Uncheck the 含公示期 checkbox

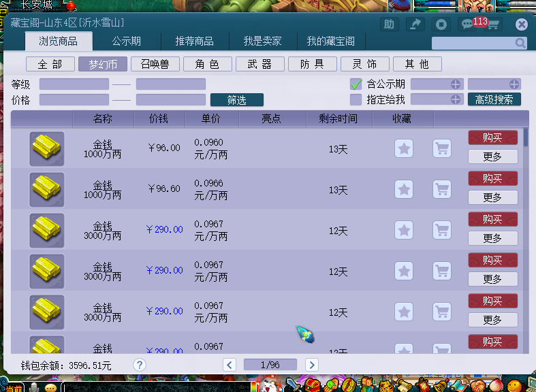[x=356, y=84]
